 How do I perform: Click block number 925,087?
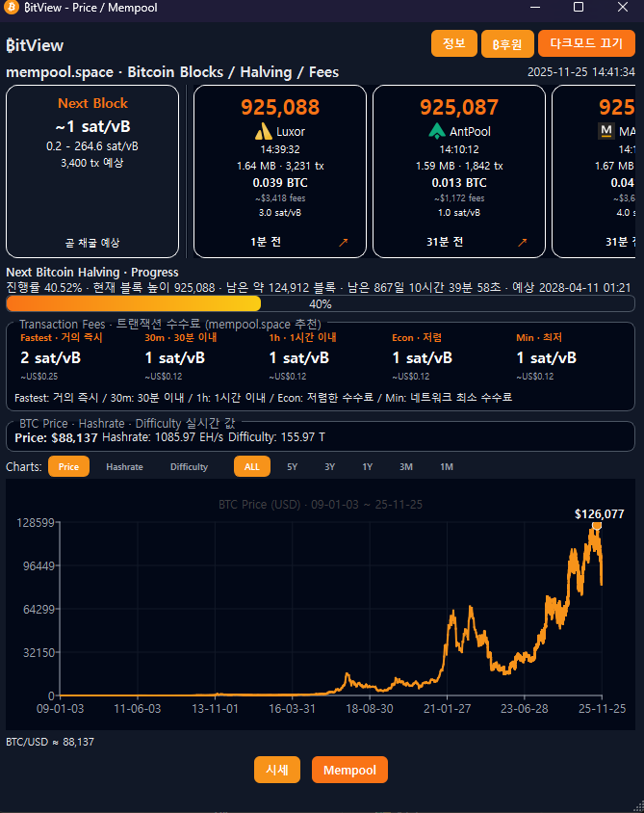(x=459, y=107)
